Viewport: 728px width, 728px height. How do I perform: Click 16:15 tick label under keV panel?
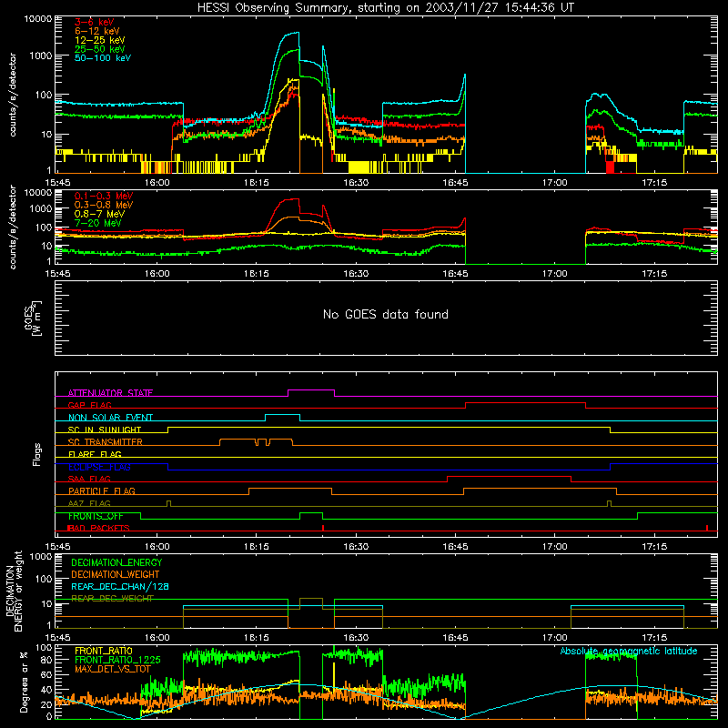pyautogui.click(x=257, y=183)
